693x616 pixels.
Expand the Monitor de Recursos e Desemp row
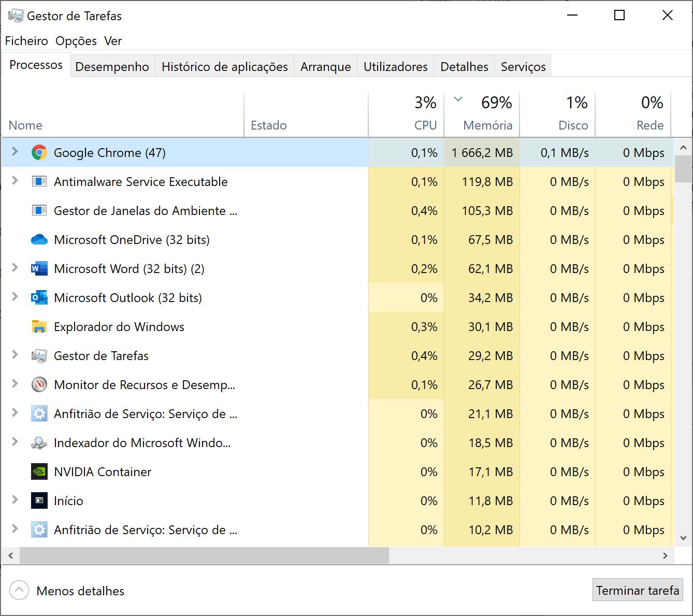[15, 384]
